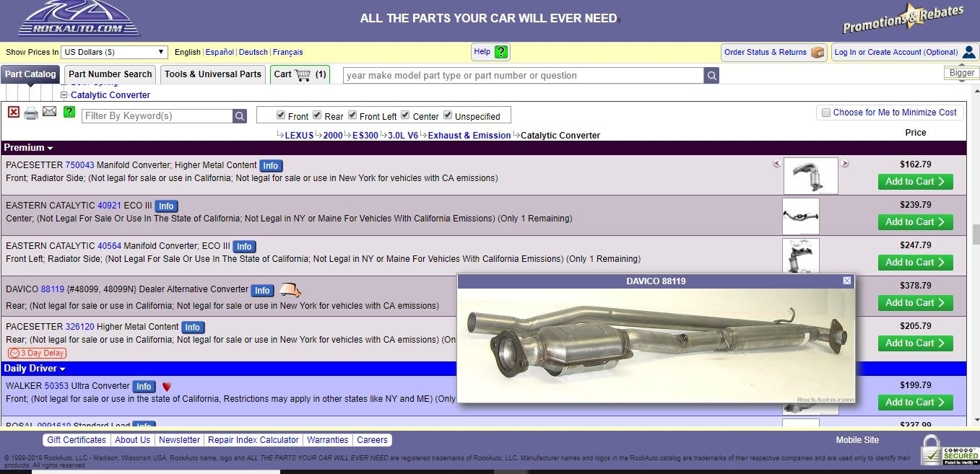Open the Repair Index Calculator link
The width and height of the screenshot is (980, 474).
click(253, 440)
